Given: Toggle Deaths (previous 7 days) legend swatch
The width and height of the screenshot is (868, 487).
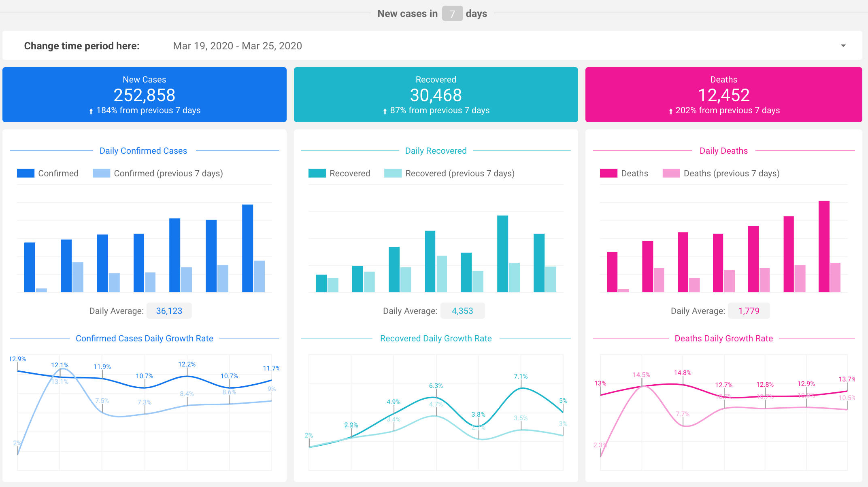Looking at the screenshot, I should [671, 173].
